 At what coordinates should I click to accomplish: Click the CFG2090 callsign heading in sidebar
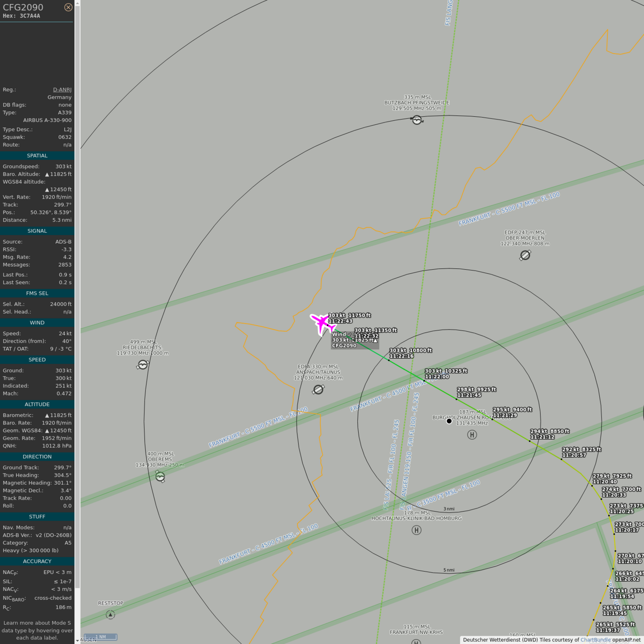point(23,7)
